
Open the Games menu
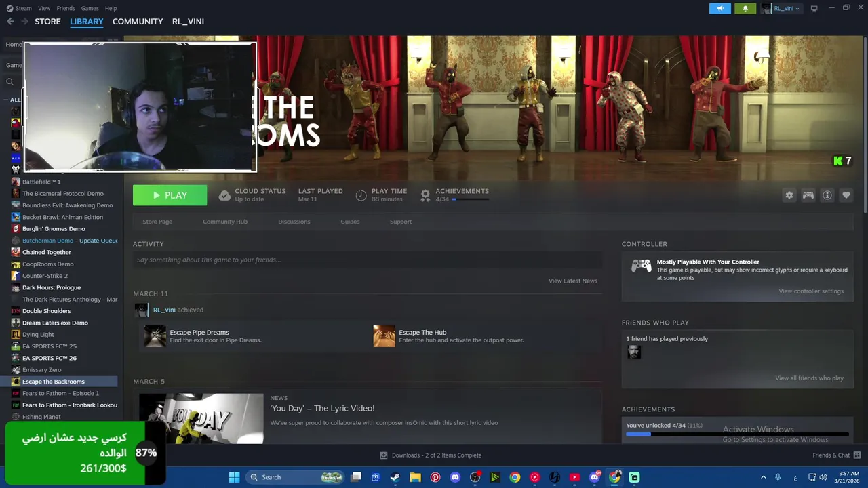pos(90,8)
